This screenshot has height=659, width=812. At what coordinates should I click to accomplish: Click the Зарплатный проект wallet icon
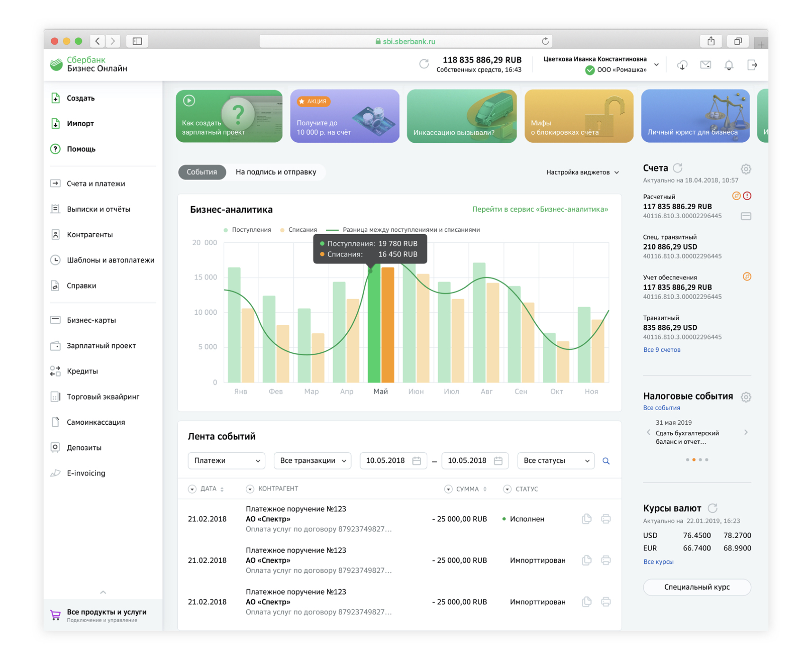coord(55,346)
